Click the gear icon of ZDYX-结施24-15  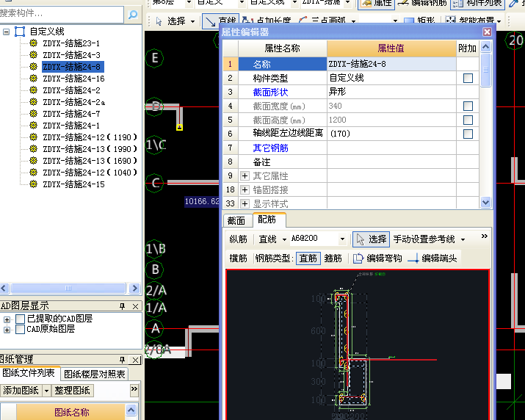(x=33, y=184)
